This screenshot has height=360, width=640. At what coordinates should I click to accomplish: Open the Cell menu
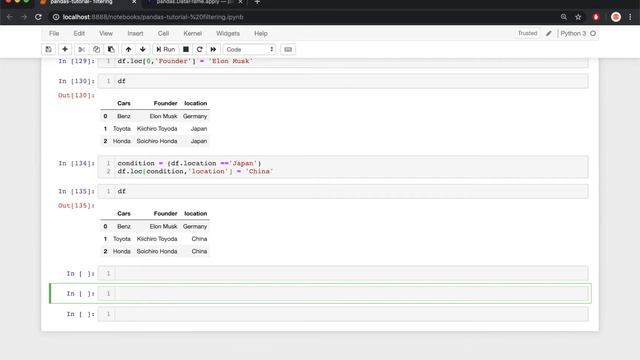pyautogui.click(x=163, y=33)
